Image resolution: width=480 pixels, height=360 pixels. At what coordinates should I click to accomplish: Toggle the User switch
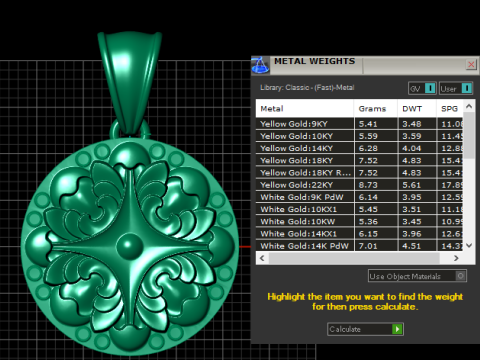456,89
